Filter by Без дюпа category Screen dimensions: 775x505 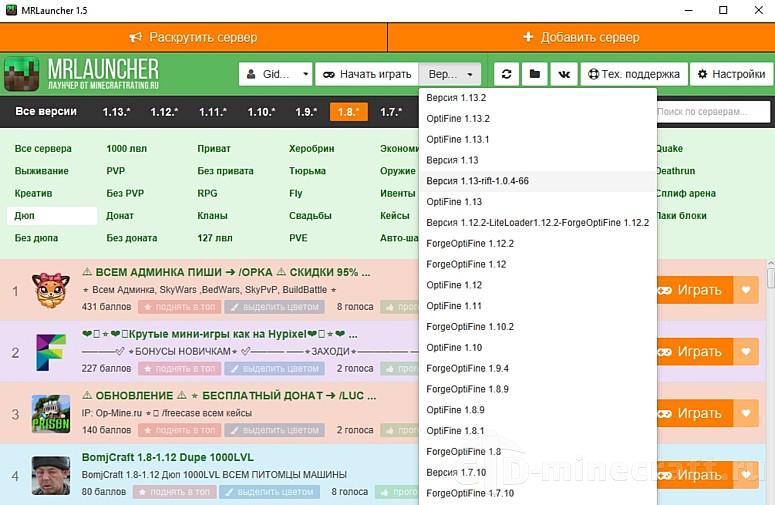tap(36, 238)
